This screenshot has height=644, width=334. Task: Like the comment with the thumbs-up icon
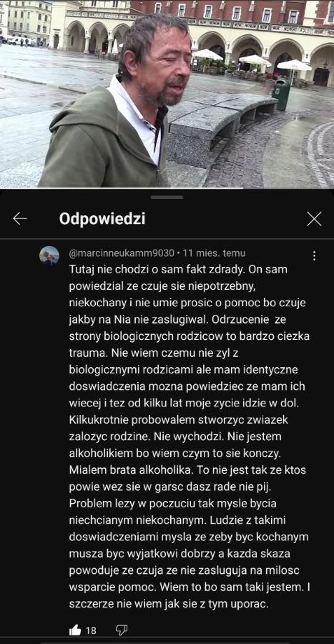click(75, 630)
